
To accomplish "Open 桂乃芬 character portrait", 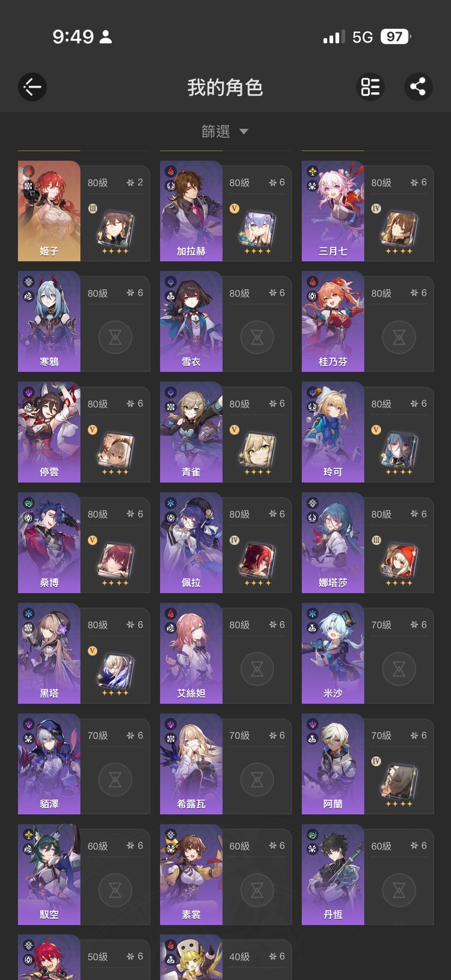I will tap(333, 321).
